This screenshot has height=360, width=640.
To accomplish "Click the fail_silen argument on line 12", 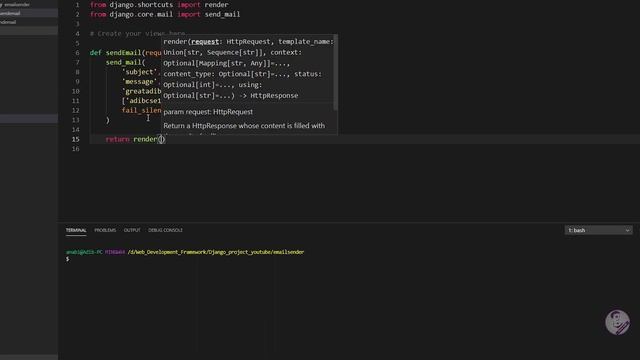I will (142, 110).
